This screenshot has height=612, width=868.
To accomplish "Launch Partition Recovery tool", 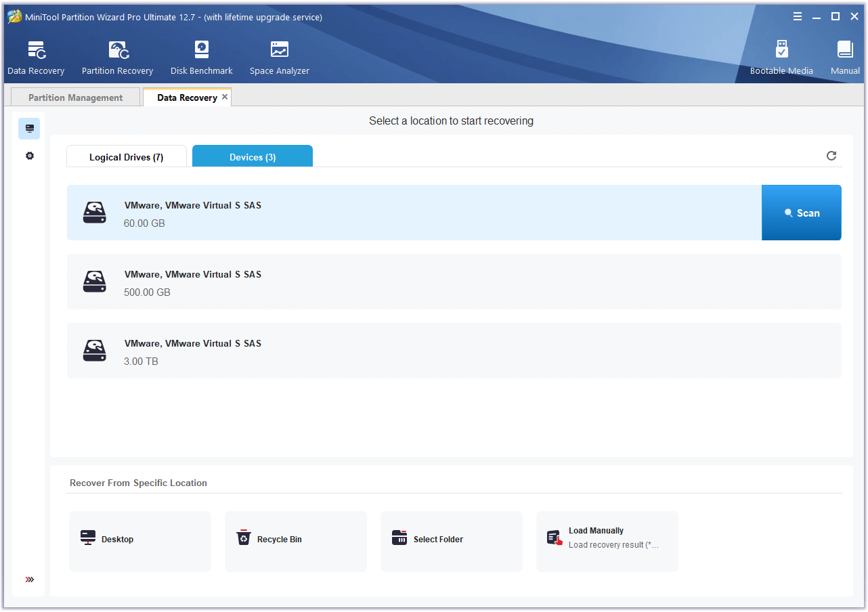I will (117, 58).
